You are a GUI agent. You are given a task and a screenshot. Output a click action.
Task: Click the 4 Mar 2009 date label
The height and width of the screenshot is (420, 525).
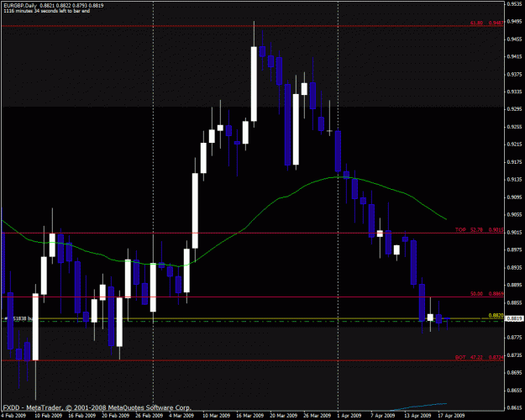[x=181, y=416]
